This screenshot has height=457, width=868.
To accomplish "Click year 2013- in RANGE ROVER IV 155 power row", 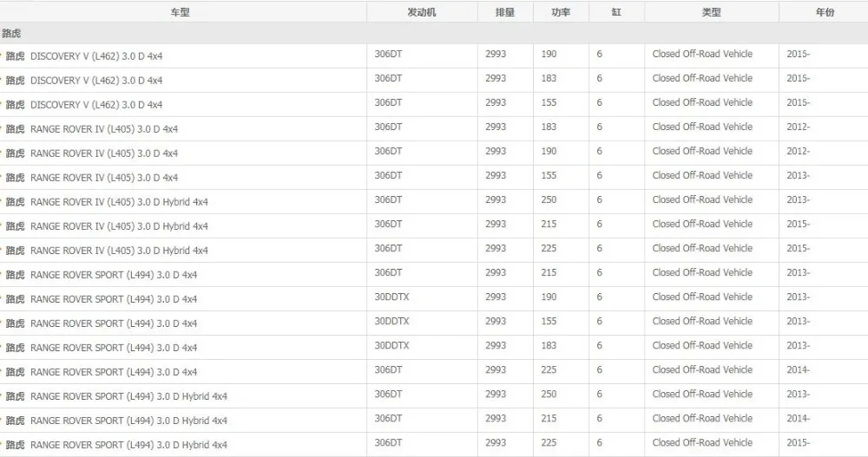I will coord(799,175).
